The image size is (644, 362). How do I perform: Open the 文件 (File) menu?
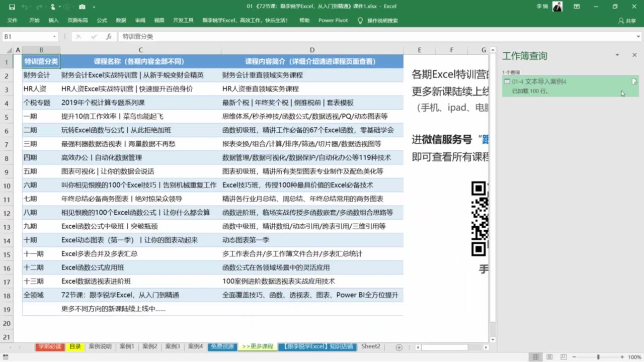coord(13,21)
